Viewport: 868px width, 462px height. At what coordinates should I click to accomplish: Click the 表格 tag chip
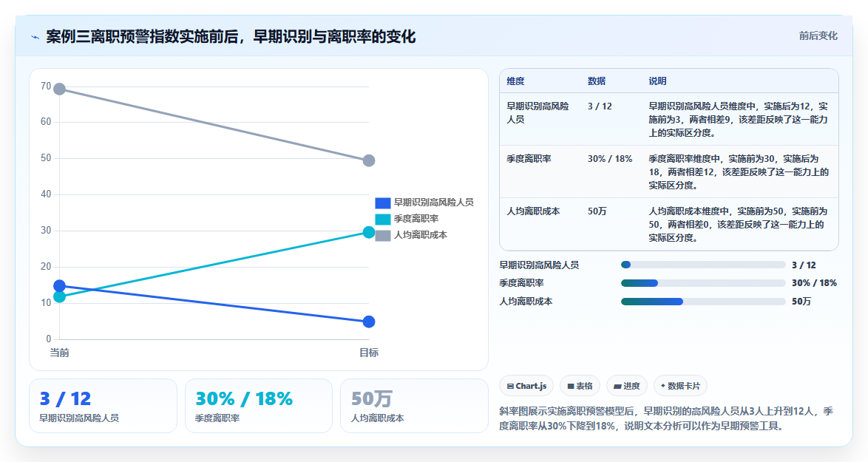(580, 386)
